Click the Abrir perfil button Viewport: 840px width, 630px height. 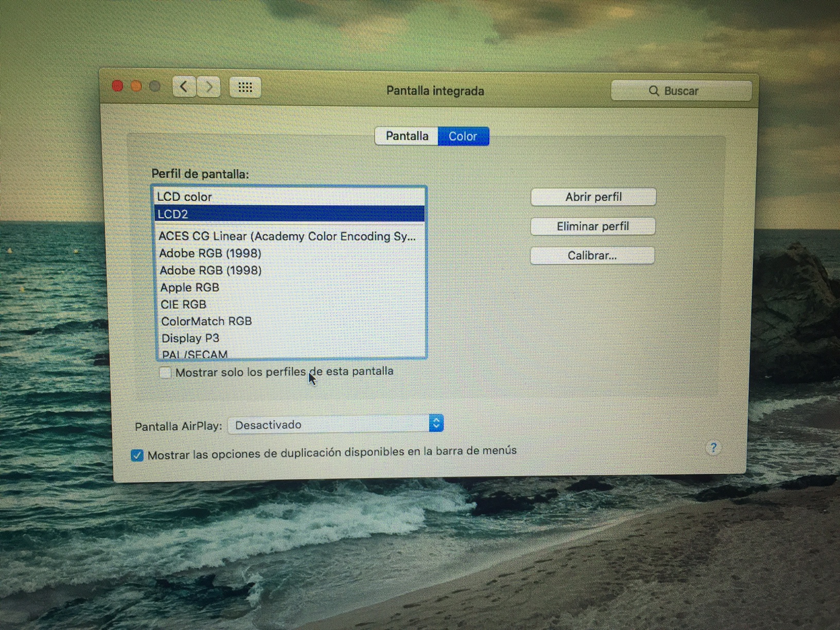593,197
